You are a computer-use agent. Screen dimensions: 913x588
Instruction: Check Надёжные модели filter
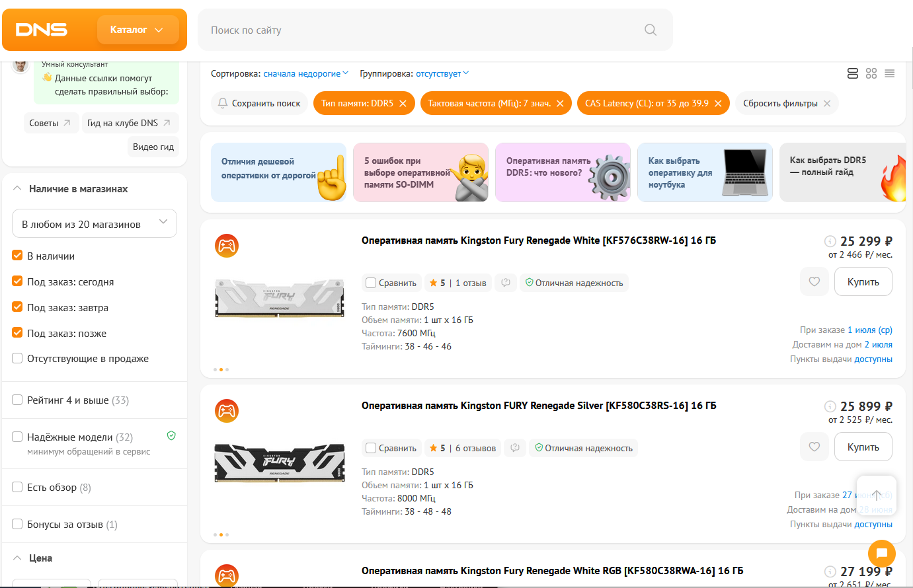click(17, 437)
